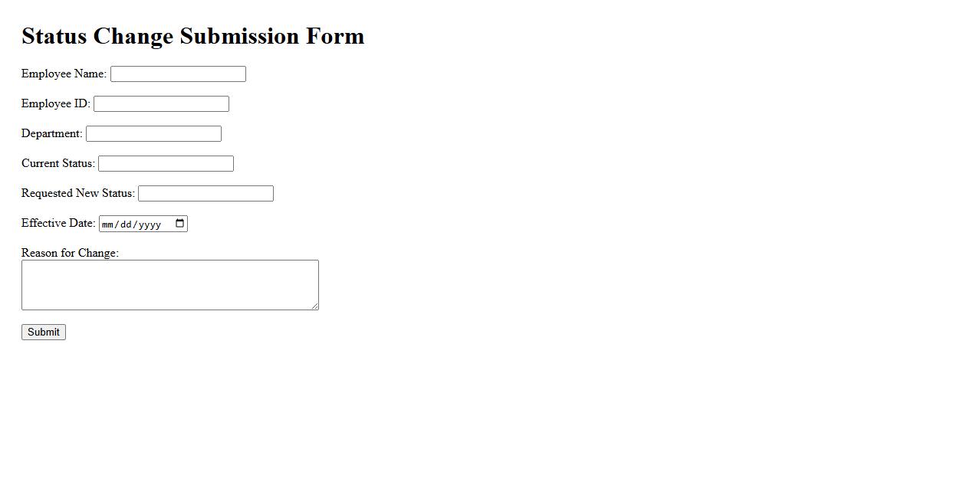980x498 pixels.
Task: Select the month segment of Effective Date
Action: 108,224
